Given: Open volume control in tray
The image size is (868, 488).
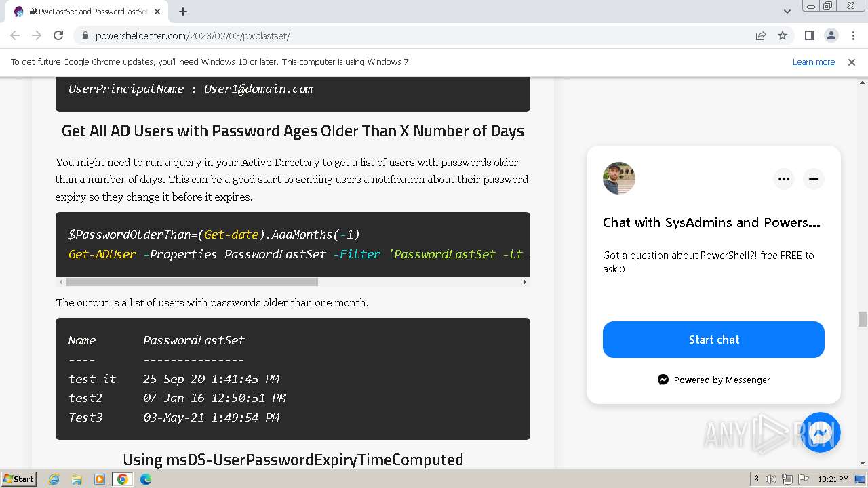Looking at the screenshot, I should [771, 479].
